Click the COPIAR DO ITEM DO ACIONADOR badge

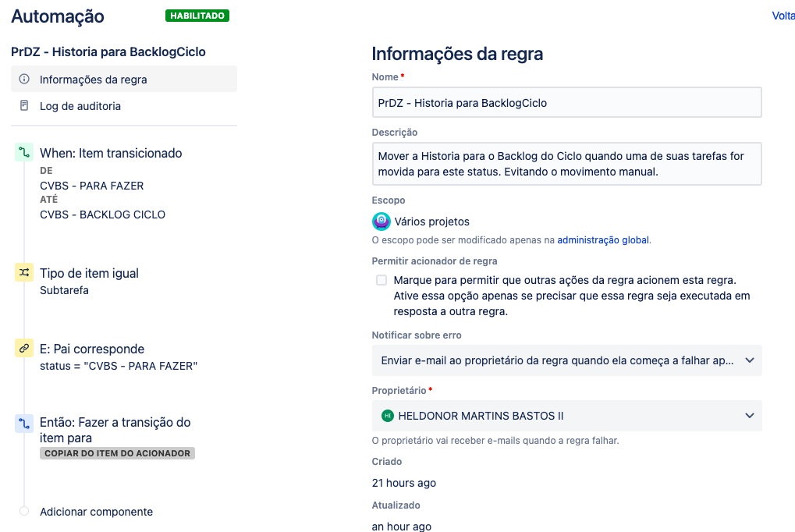click(x=117, y=453)
